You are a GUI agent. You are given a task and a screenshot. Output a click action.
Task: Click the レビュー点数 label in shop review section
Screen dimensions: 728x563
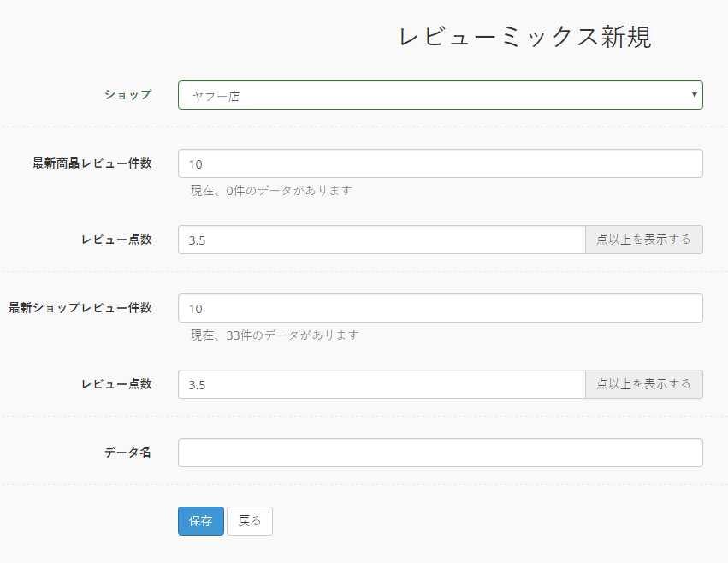coord(116,384)
